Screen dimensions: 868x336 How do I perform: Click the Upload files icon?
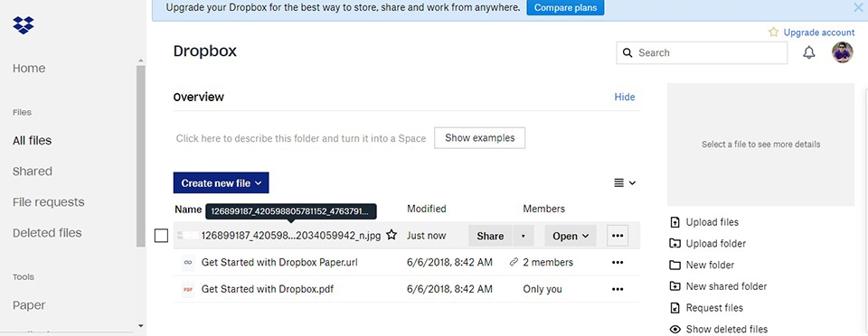pyautogui.click(x=675, y=222)
